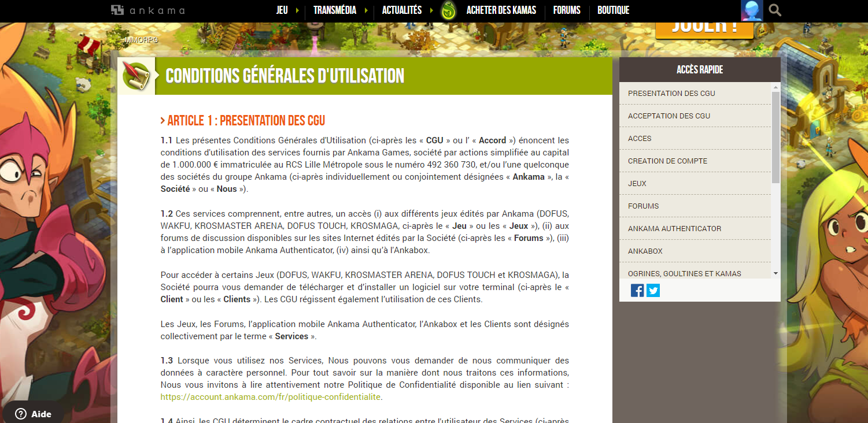Image resolution: width=868 pixels, height=423 pixels.
Task: Jump to ANKAMA AUTHENTICATOR section
Action: 695,228
